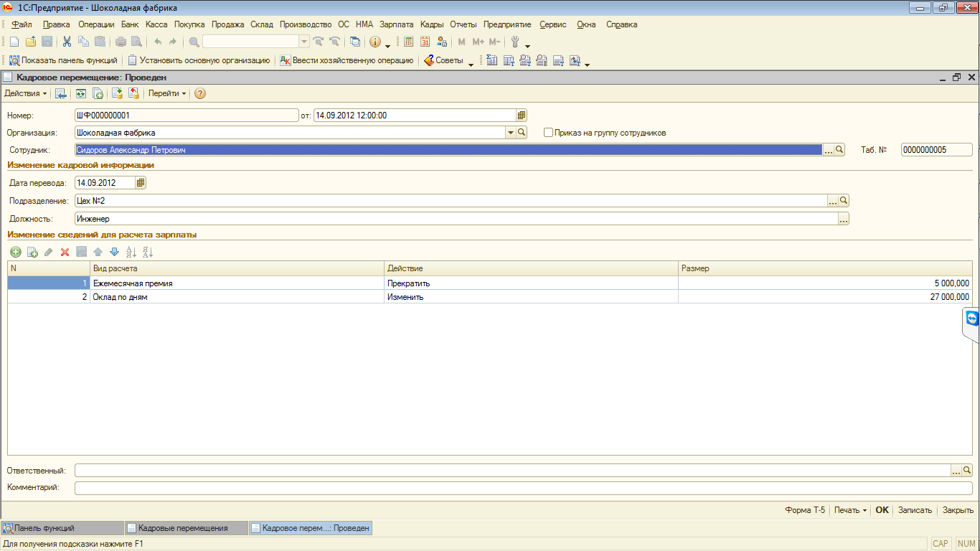
Task: Open the Банк menu
Action: pyautogui.click(x=129, y=24)
